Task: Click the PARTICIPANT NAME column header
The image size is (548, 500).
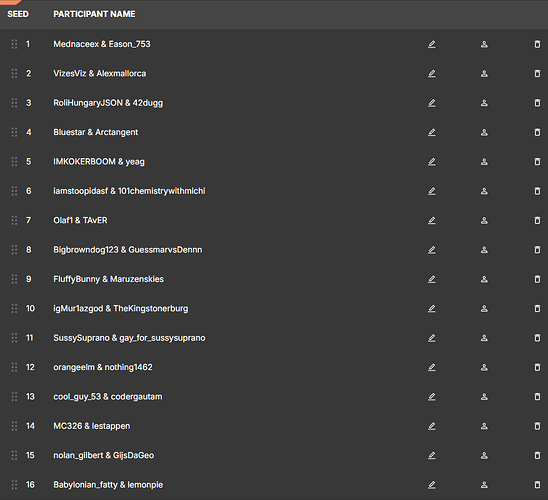Action: pos(94,14)
